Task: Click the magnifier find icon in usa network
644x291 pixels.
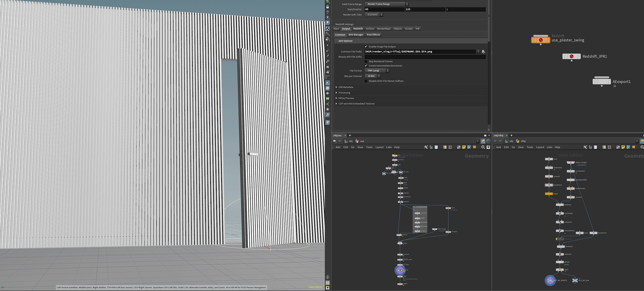Action: (x=483, y=147)
